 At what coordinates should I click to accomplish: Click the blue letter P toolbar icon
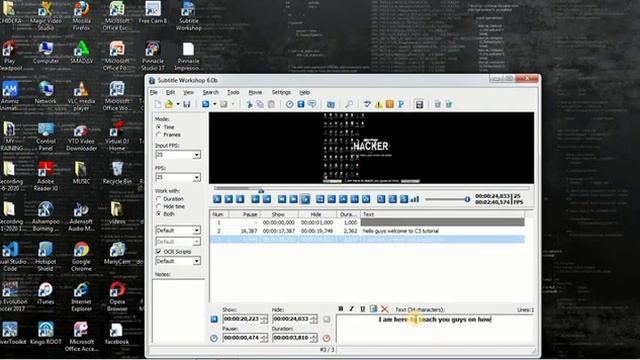point(401,104)
